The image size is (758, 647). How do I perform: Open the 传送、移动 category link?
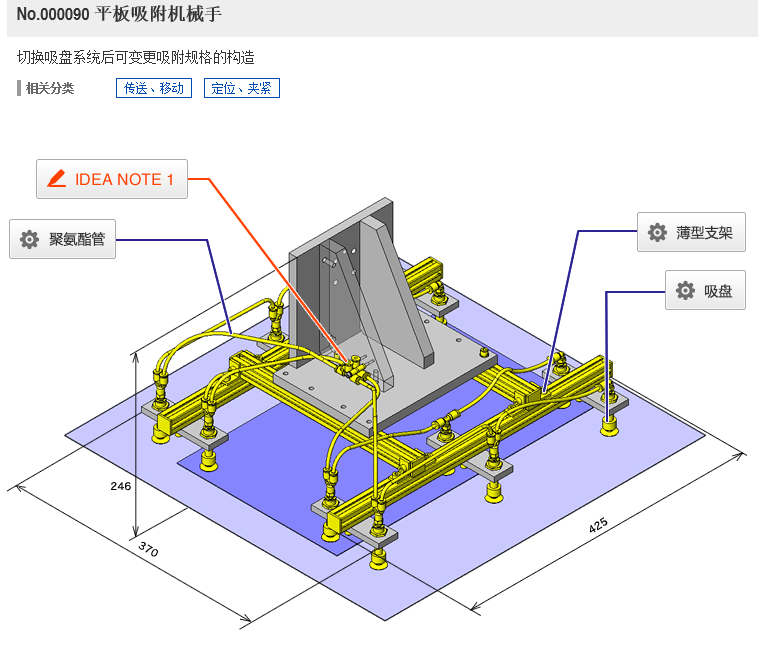point(154,88)
